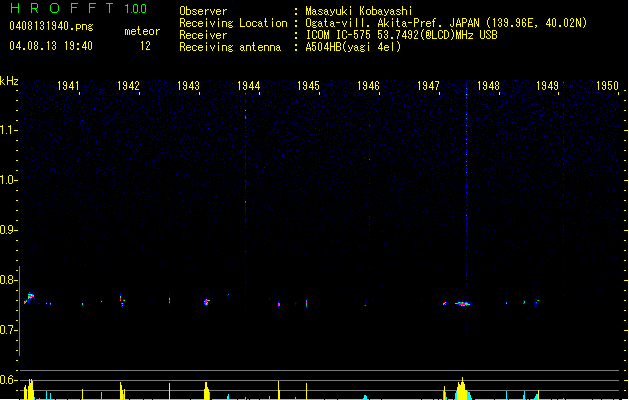Viewport: 629px width, 400px height.
Task: Select the filename 0408131940.png
Action: pos(51,26)
